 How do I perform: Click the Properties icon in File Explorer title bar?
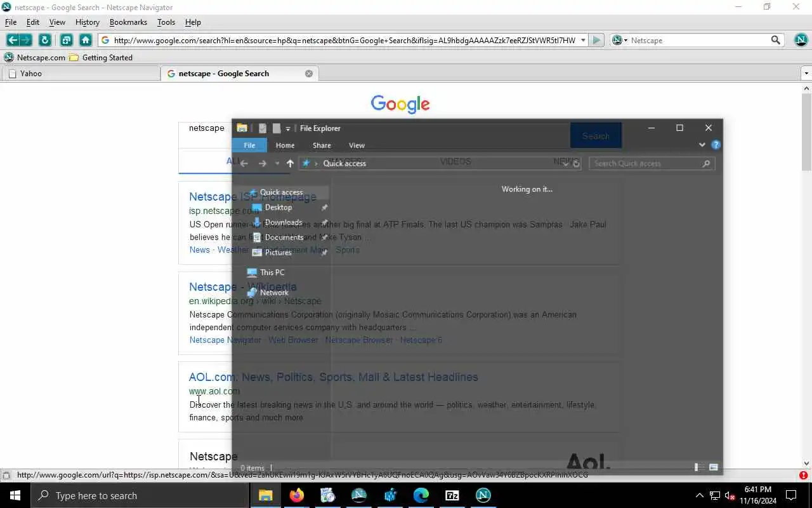tap(263, 128)
